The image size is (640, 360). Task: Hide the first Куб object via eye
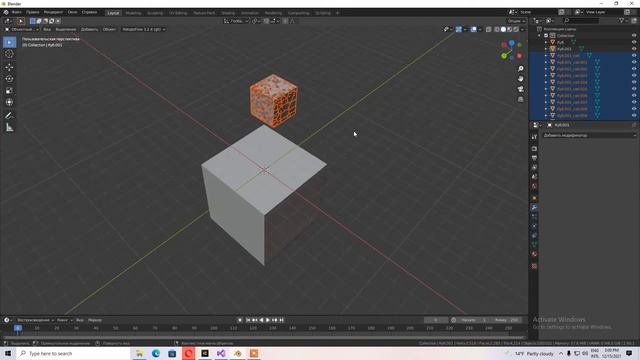(x=634, y=42)
